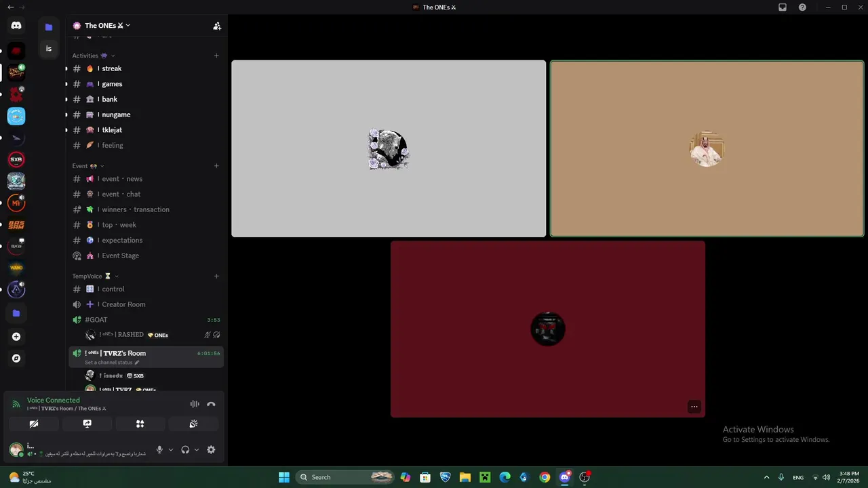Join the Event Stage channel
This screenshot has width=868, height=488.
[x=146, y=256]
